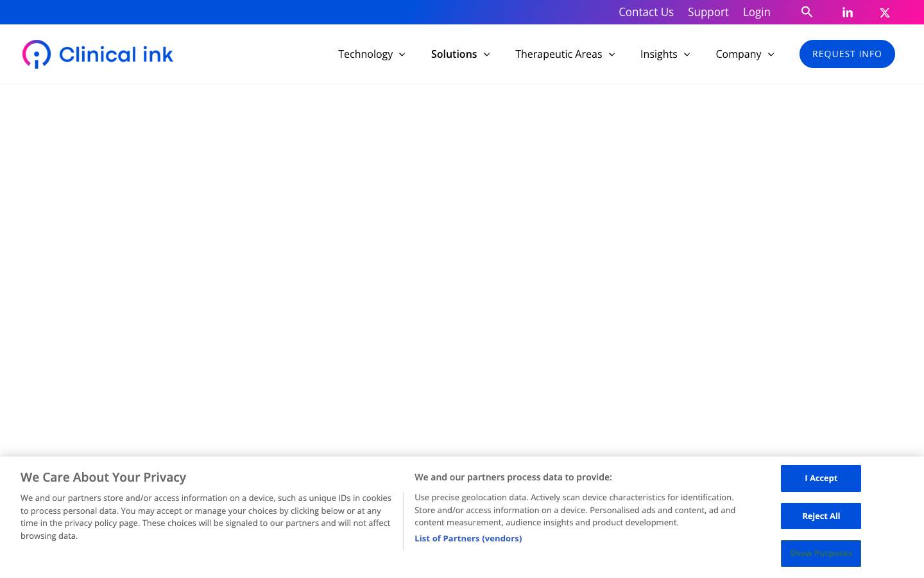
Task: Expand the Insights menu chevron
Action: tap(687, 55)
